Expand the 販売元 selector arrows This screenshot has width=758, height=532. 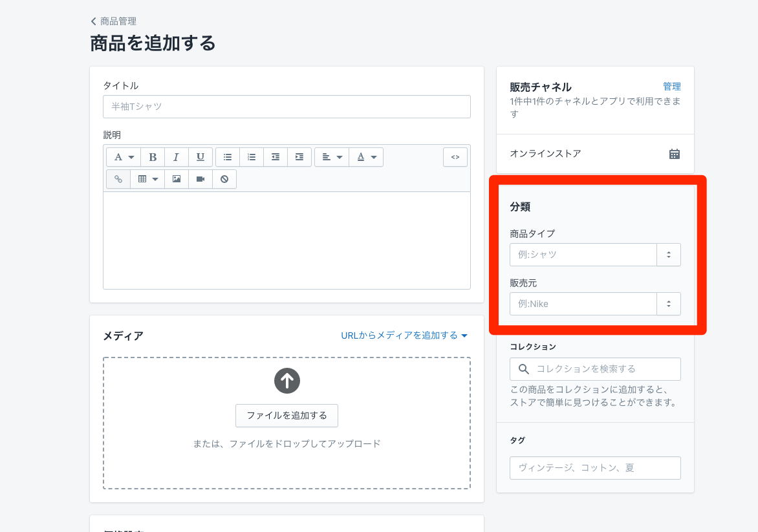(x=669, y=304)
